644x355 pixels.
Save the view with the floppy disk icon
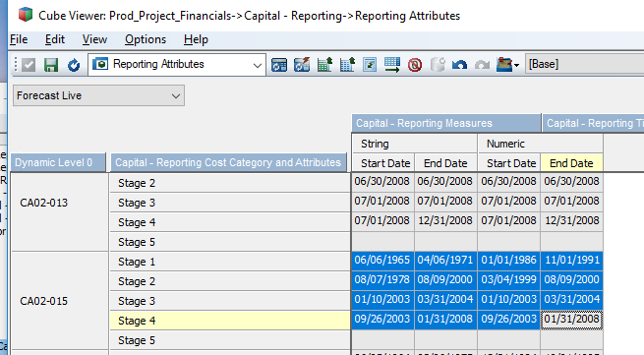pos(51,65)
